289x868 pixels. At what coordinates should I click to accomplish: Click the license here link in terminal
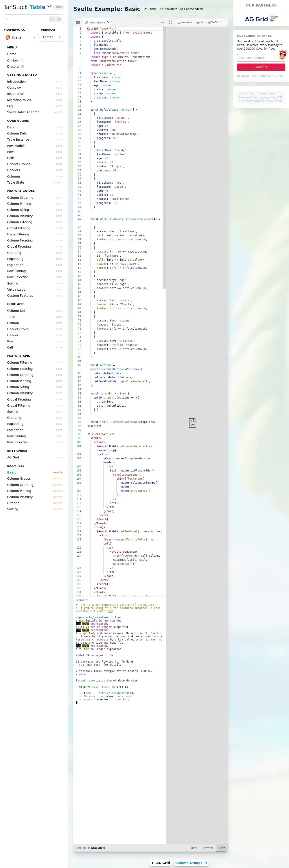[x=110, y=611]
